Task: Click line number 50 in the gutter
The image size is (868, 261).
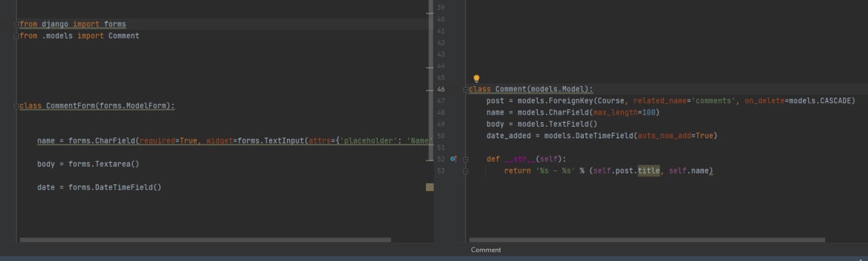Action: 441,136
